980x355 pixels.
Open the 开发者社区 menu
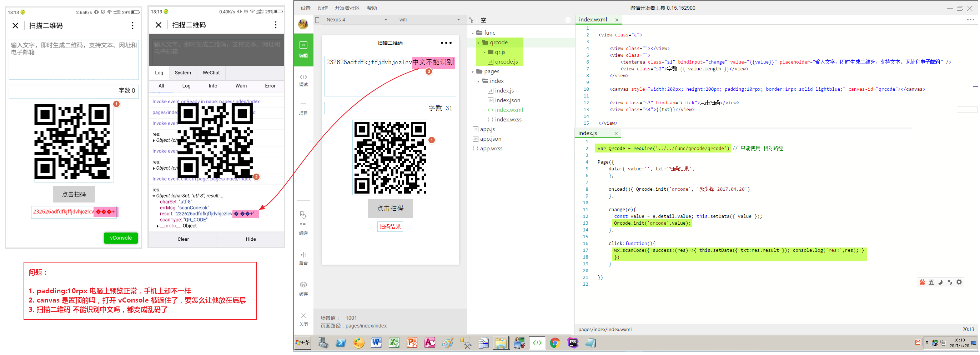(x=347, y=8)
